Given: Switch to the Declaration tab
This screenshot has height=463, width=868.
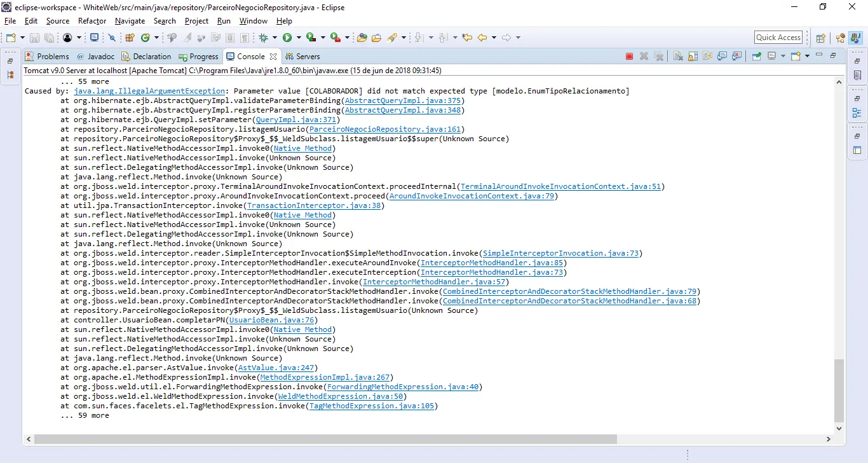Looking at the screenshot, I should (147, 57).
